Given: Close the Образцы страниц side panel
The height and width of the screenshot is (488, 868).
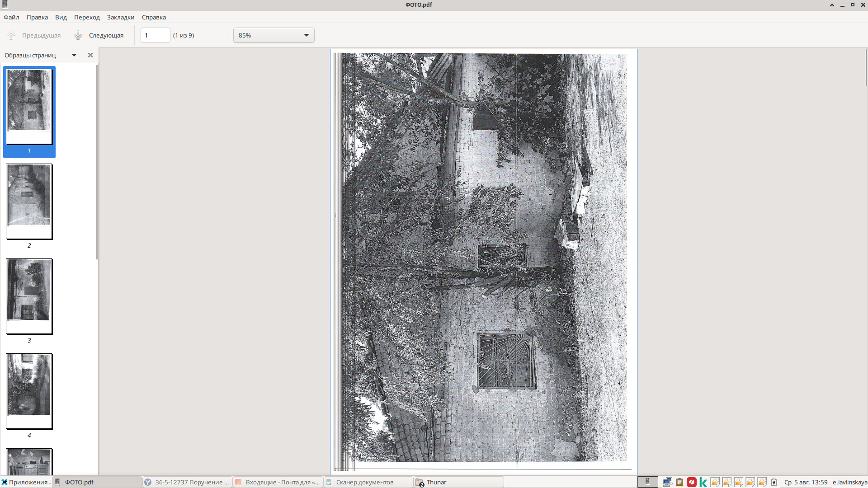Looking at the screenshot, I should 90,55.
